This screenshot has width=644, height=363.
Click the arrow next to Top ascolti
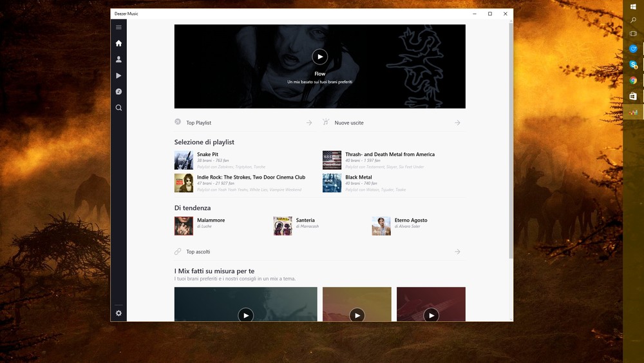(457, 251)
